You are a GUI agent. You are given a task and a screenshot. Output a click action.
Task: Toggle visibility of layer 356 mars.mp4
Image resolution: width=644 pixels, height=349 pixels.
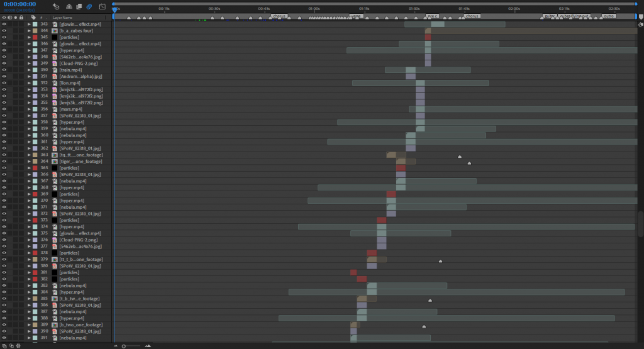(4, 109)
